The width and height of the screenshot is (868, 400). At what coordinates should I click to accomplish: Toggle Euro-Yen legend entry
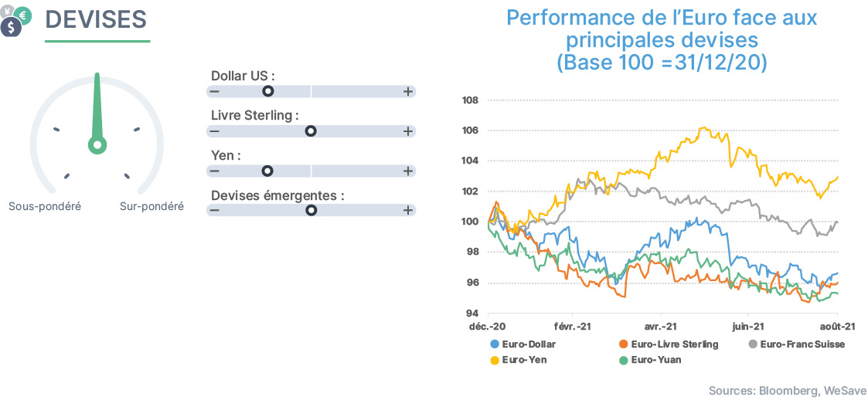(516, 360)
